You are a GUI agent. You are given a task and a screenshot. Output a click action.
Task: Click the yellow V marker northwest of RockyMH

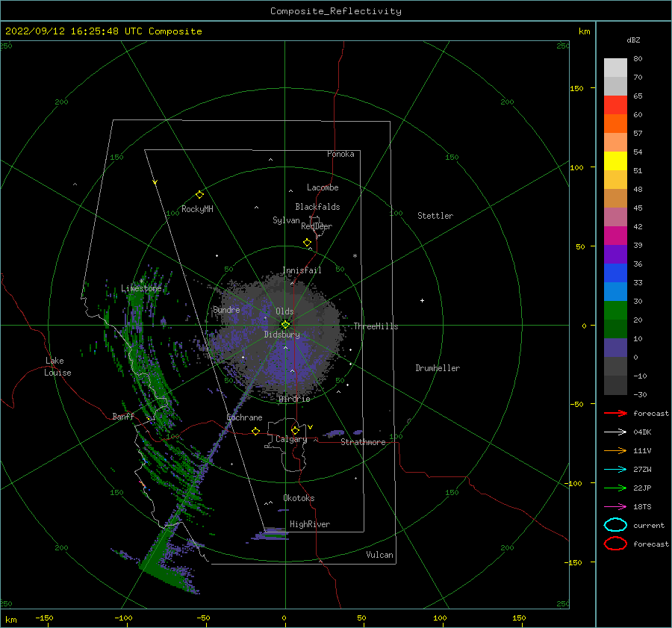(155, 182)
